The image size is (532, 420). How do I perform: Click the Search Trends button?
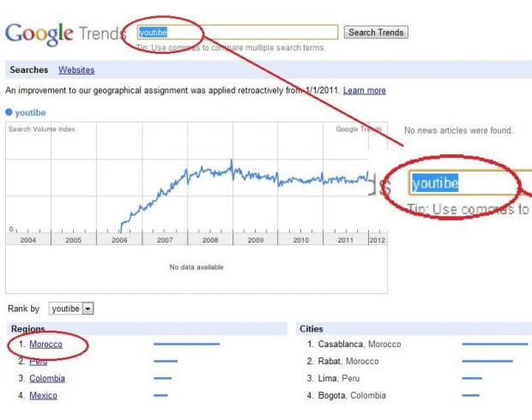[x=376, y=33]
